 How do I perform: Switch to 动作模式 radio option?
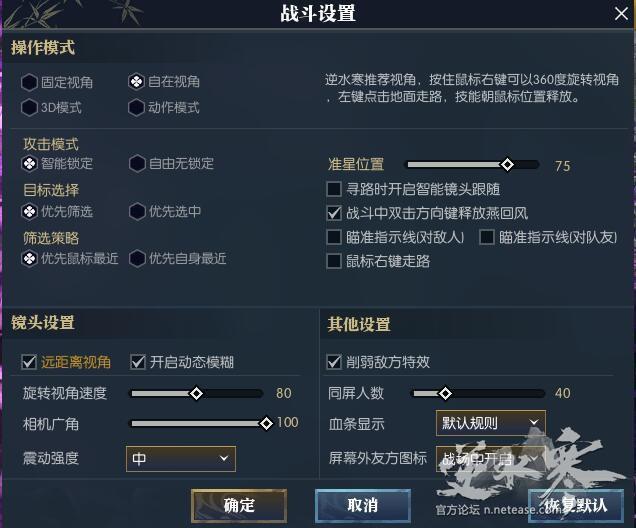(x=137, y=107)
